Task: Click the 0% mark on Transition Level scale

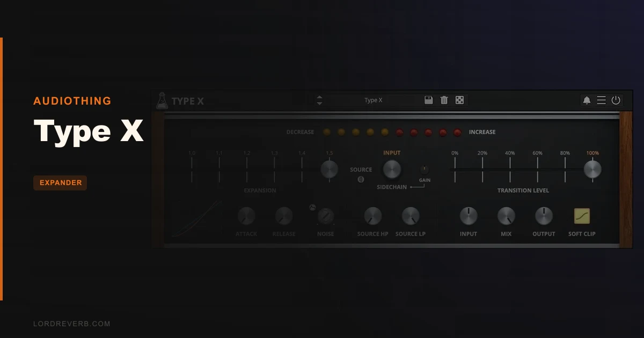Action: [455, 153]
